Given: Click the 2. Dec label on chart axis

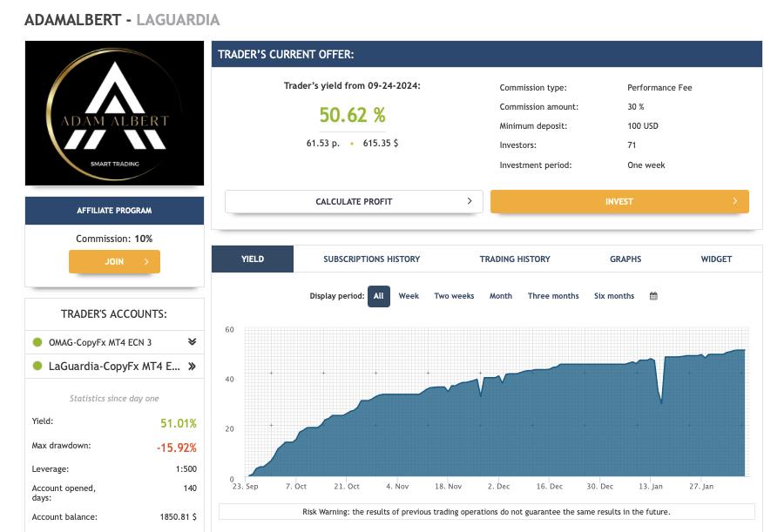Looking at the screenshot, I should point(498,486).
